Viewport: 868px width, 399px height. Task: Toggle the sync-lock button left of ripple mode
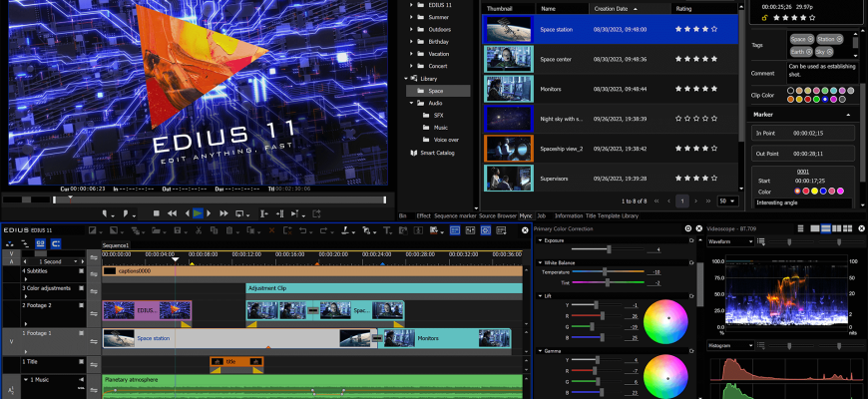41,243
